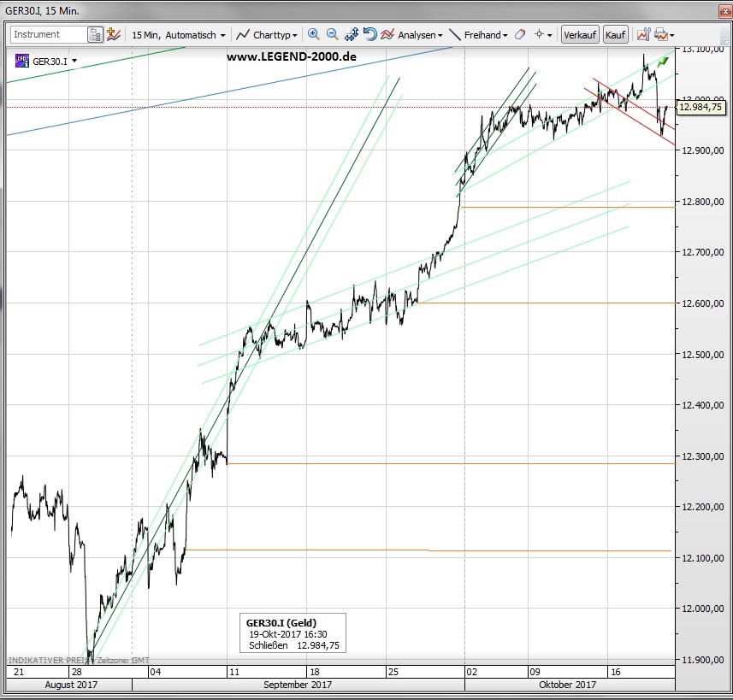Click the Kauf button
The image size is (733, 700).
pos(615,35)
